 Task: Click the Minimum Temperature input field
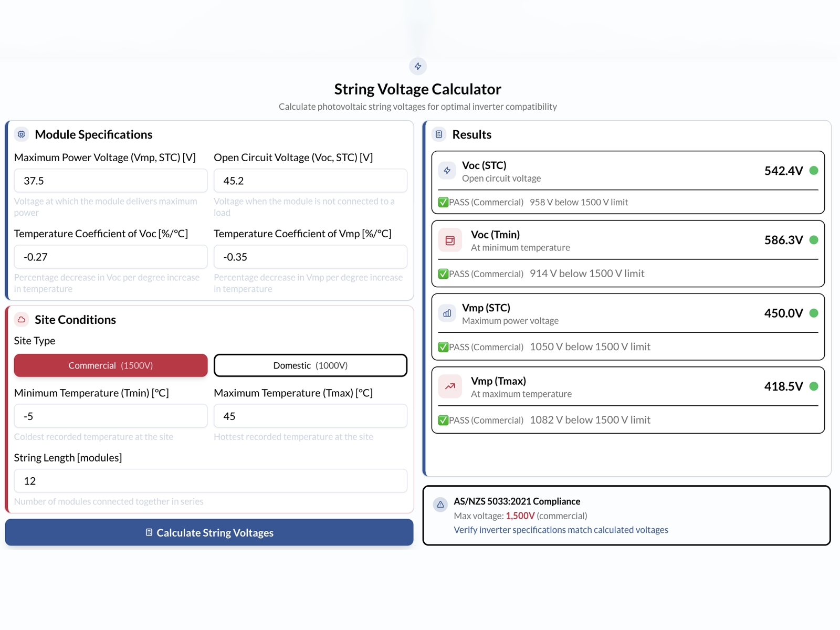(x=110, y=416)
